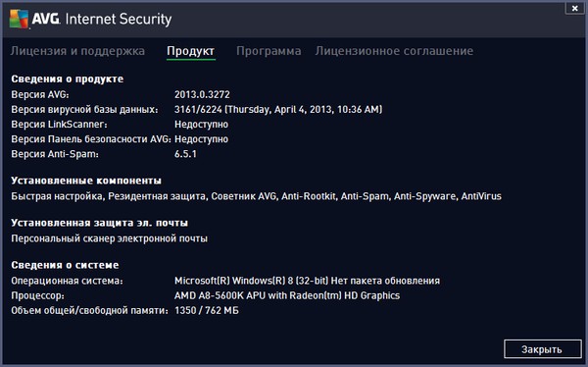Image resolution: width=588 pixels, height=367 pixels.
Task: Switch to the Программа tab
Action: point(269,51)
